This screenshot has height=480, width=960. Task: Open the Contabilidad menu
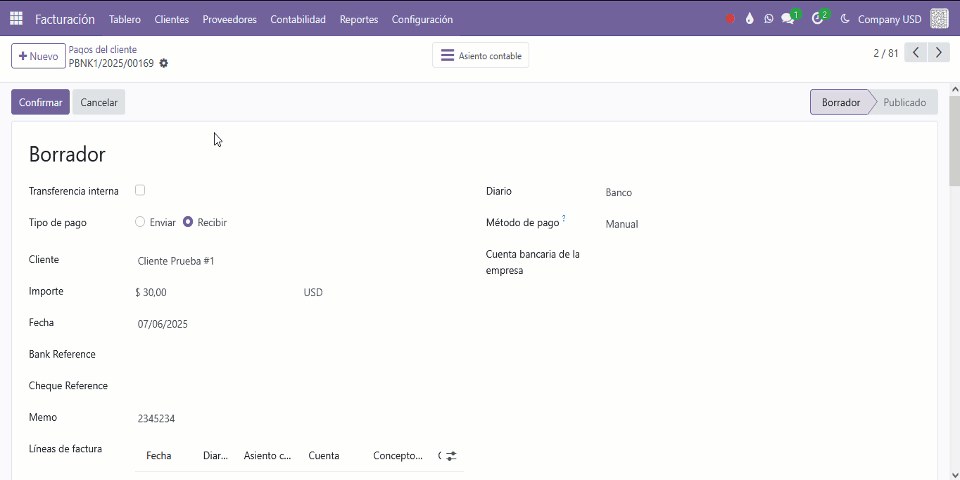pos(298,19)
